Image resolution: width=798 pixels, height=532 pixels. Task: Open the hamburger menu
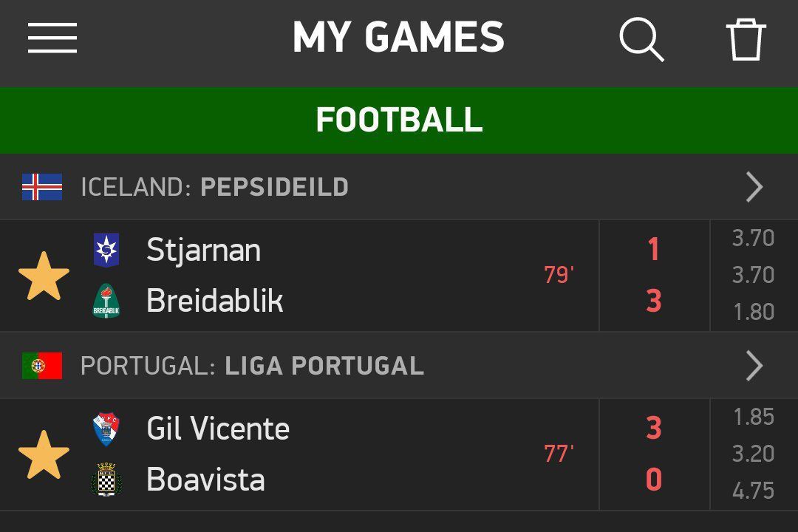tap(52, 38)
